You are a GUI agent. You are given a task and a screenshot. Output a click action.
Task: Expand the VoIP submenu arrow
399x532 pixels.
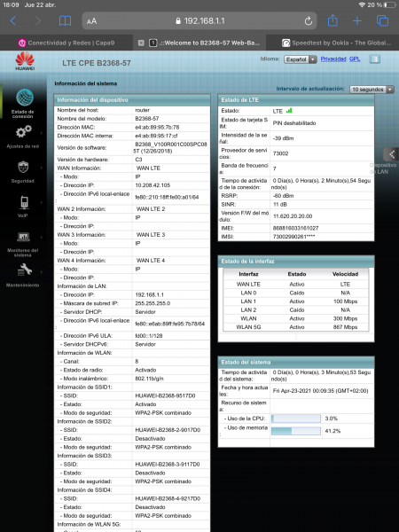[x=42, y=202]
